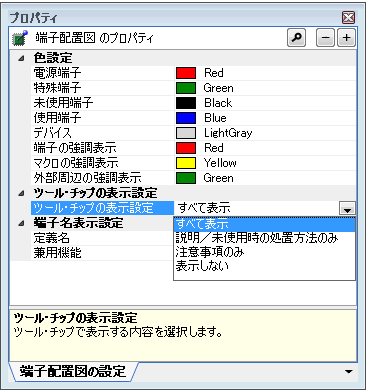Click the green swatch for 外部周辺の強調表示
369x391 pixels.
(186, 178)
